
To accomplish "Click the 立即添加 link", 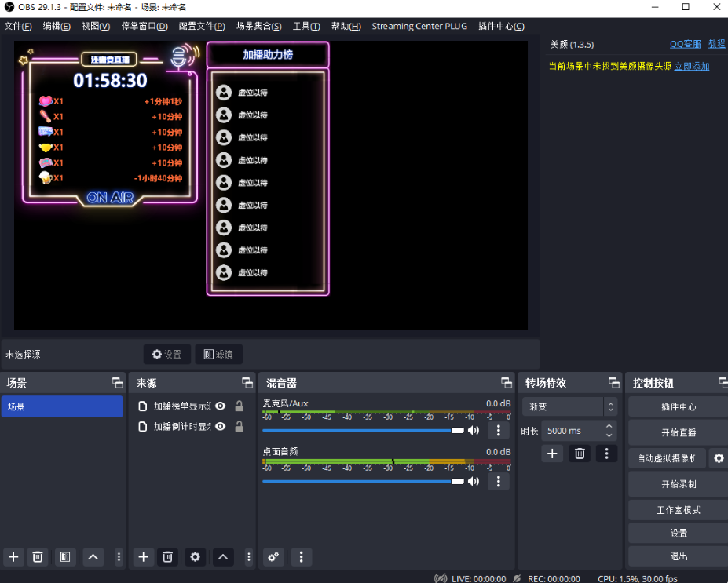I will [692, 66].
